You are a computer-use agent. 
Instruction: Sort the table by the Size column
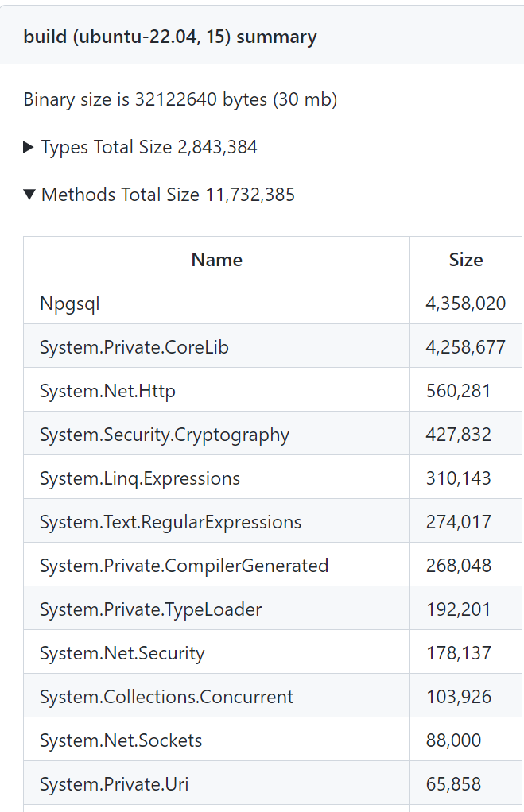[x=466, y=260]
